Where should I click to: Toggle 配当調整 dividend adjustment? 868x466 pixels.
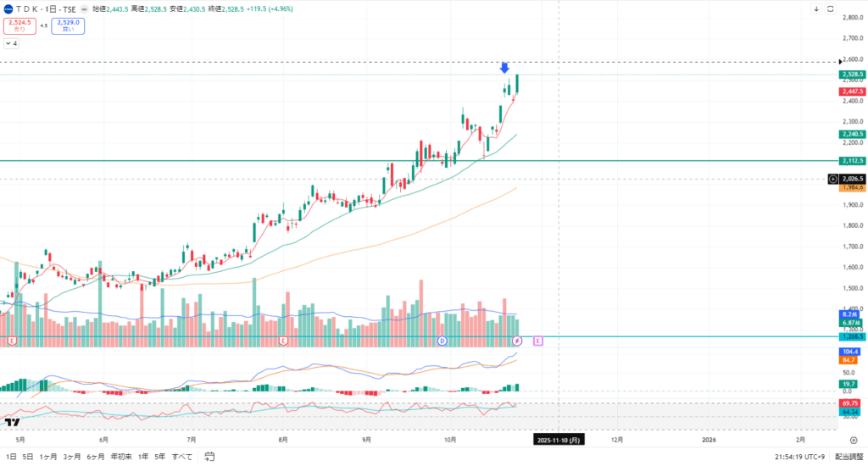[x=847, y=457]
